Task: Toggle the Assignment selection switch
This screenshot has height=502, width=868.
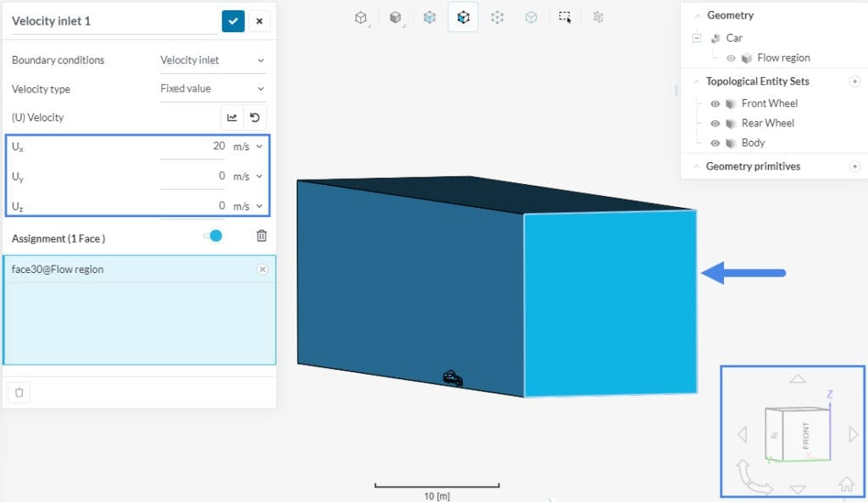Action: (213, 237)
